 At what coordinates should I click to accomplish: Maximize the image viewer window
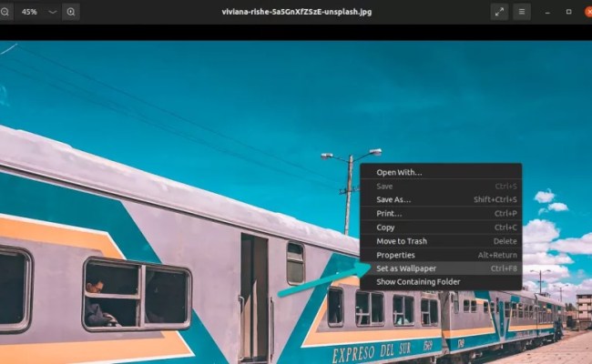coord(568,12)
